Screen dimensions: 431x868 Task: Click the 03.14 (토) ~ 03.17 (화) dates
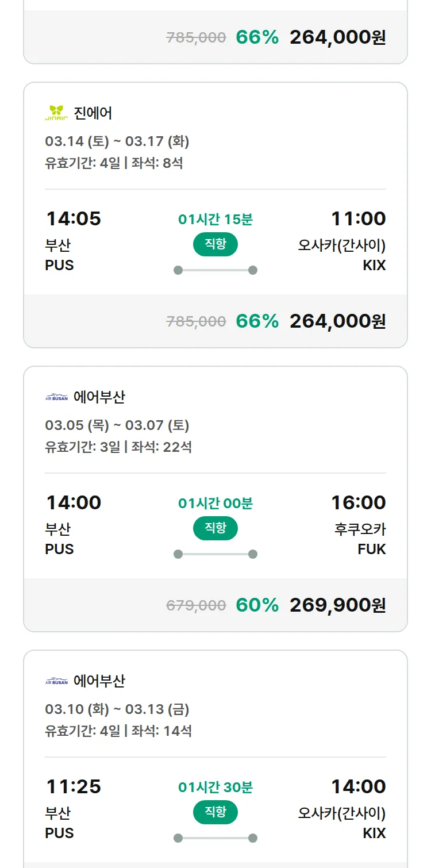[x=117, y=141]
